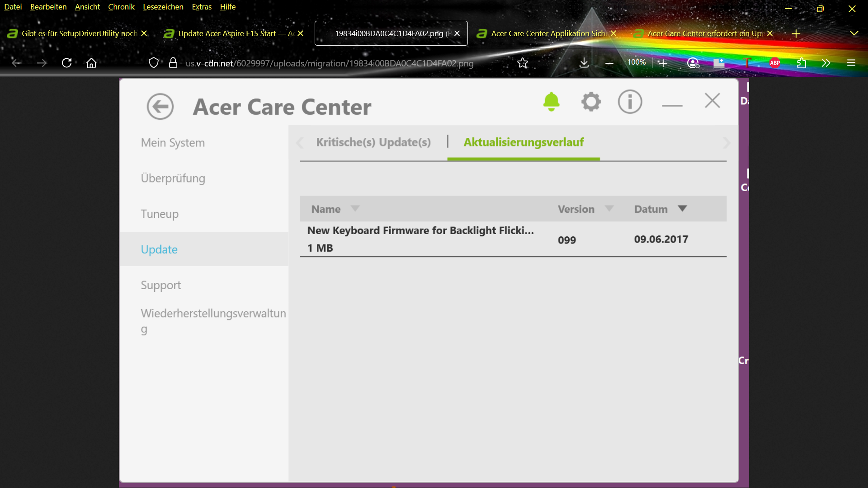The width and height of the screenshot is (868, 488).
Task: Show more tools overflow chevrons
Action: (x=826, y=63)
